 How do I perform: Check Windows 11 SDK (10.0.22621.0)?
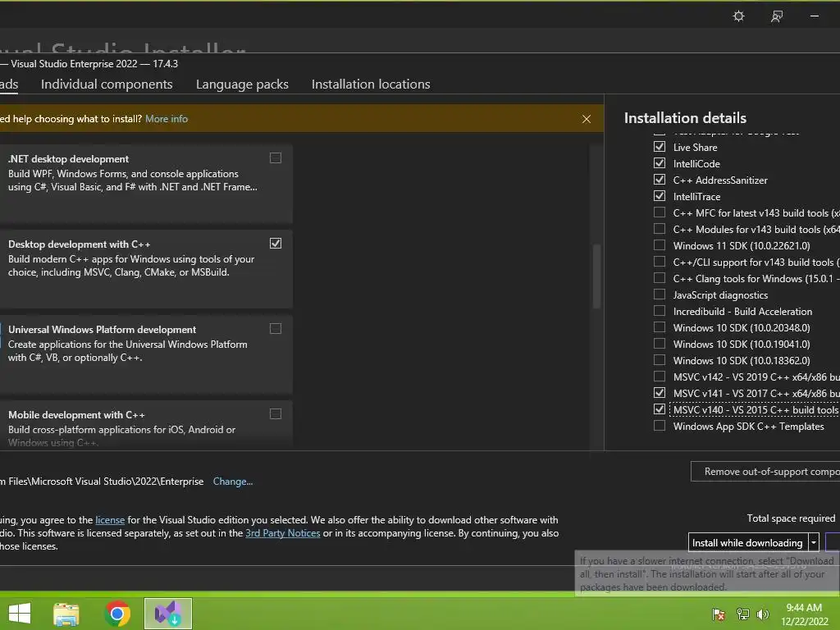(660, 245)
